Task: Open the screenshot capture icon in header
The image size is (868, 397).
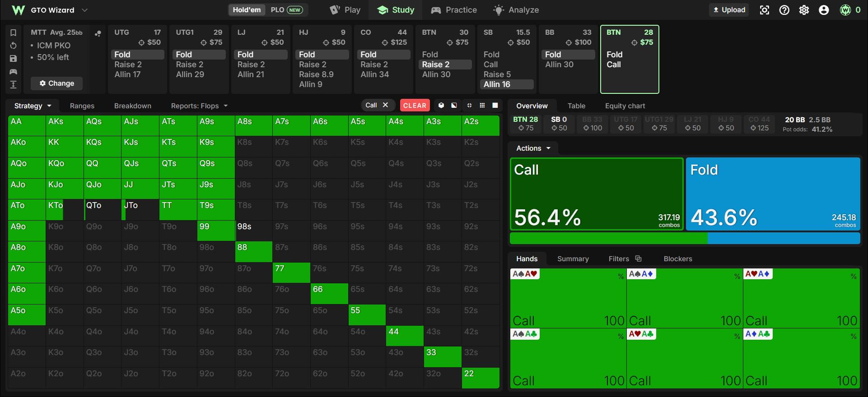Action: [765, 10]
